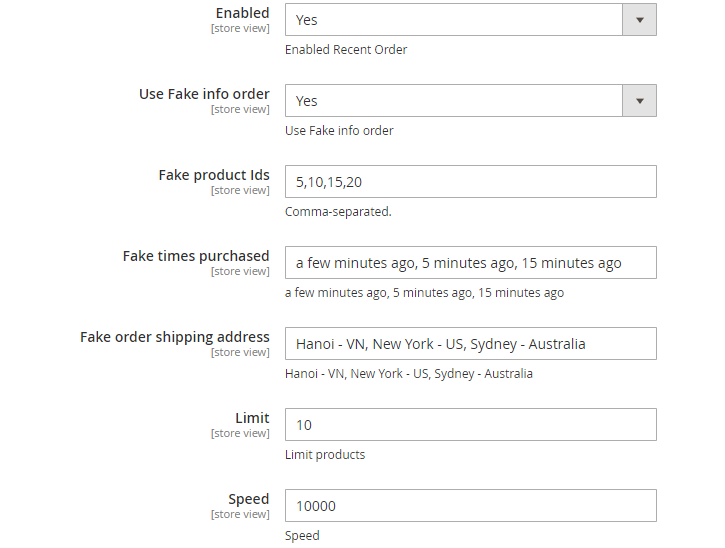Screen dimensions: 725x548
Task: Expand the Use Fake info order dropdown
Action: [455, 100]
